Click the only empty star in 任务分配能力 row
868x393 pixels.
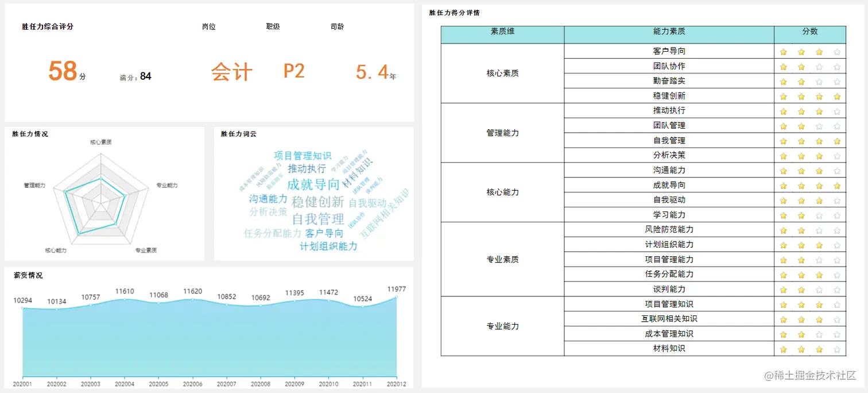[x=837, y=275]
